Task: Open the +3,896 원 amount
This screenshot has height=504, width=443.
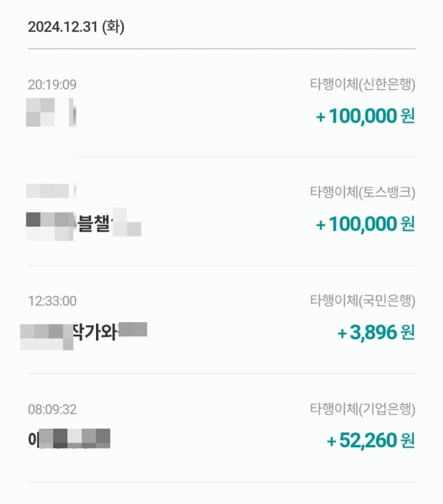Action: pyautogui.click(x=376, y=332)
